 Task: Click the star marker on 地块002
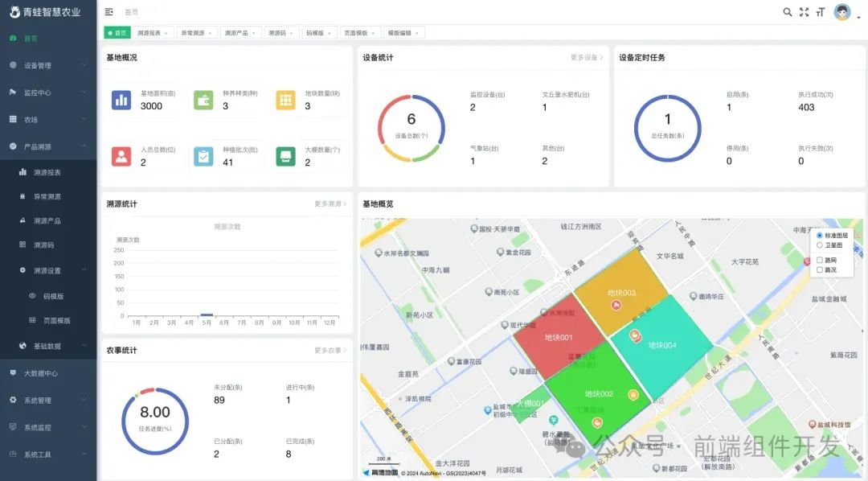(633, 395)
